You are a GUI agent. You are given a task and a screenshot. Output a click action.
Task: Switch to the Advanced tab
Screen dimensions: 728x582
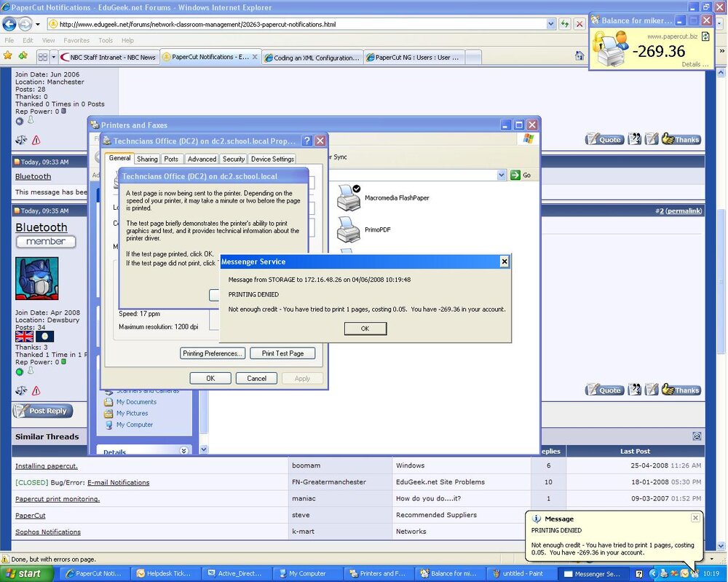point(202,159)
